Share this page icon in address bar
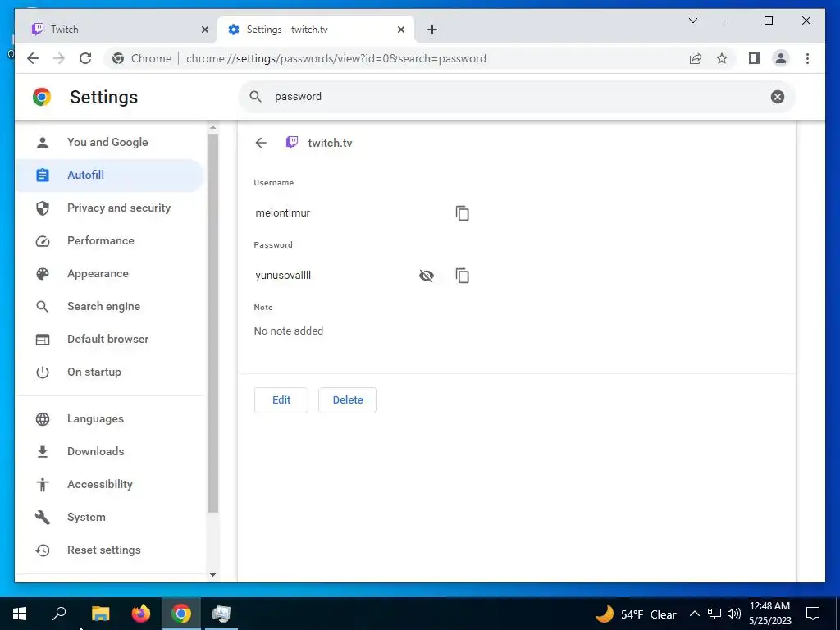This screenshot has height=630, width=840. pos(696,58)
